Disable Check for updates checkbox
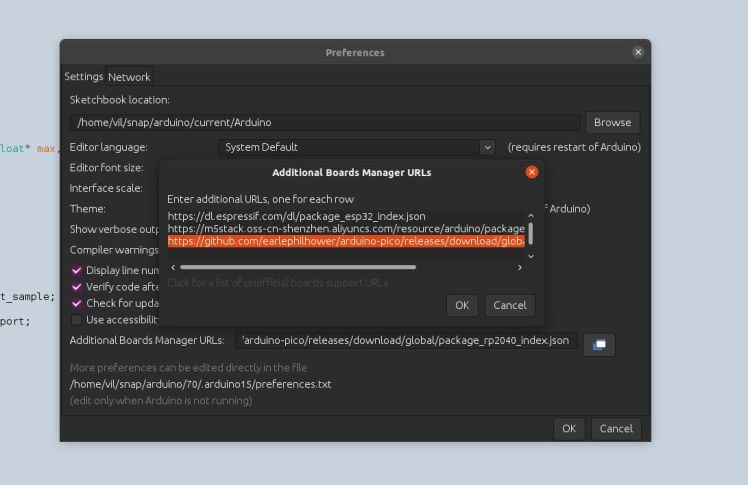This screenshot has height=485, width=748. click(77, 303)
